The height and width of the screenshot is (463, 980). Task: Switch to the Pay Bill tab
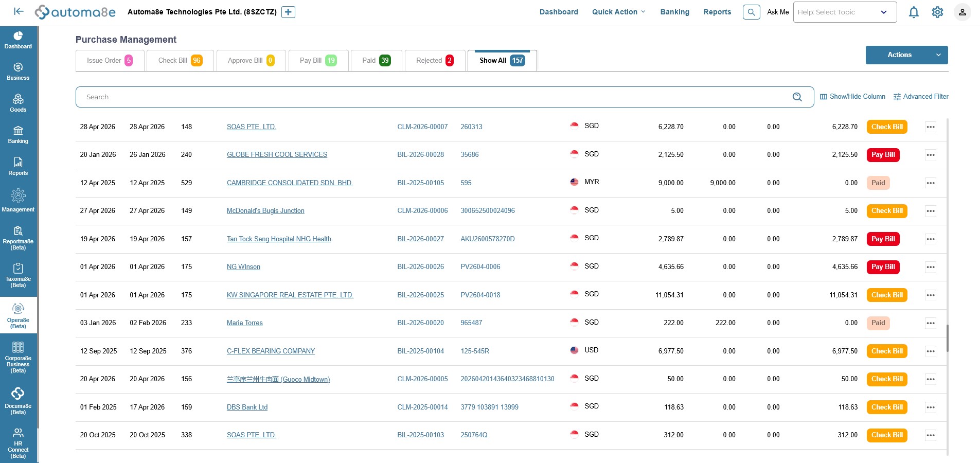[x=318, y=61]
